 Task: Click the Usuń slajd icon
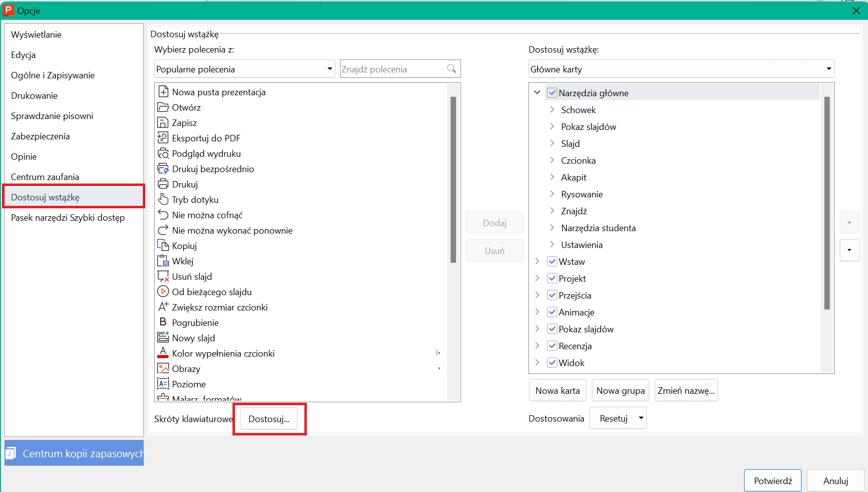click(163, 276)
